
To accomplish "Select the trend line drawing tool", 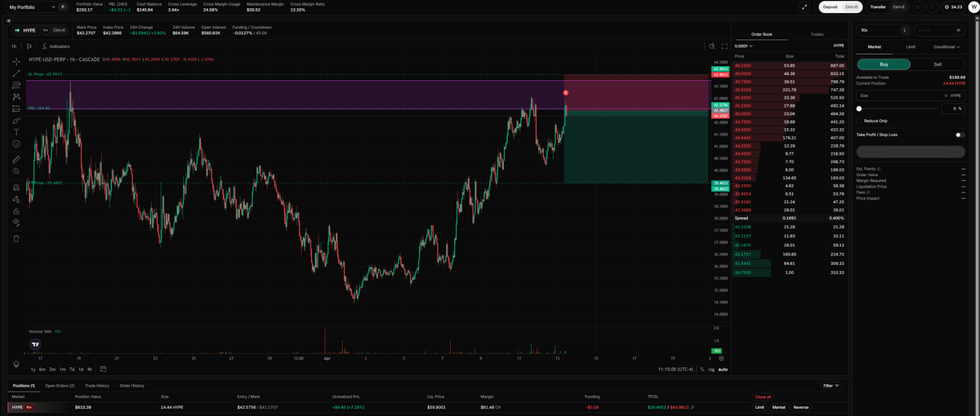I will (16, 73).
